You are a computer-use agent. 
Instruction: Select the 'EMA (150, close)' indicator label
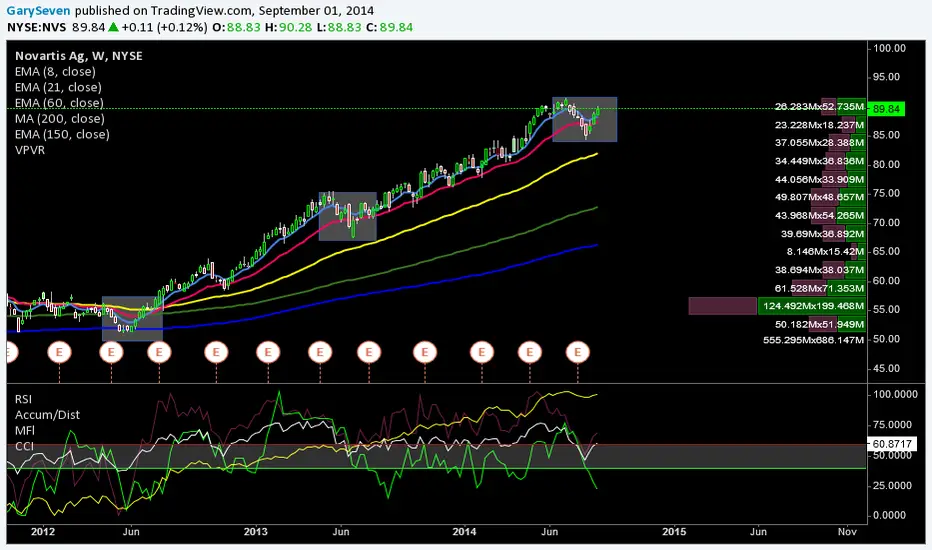tap(62, 134)
